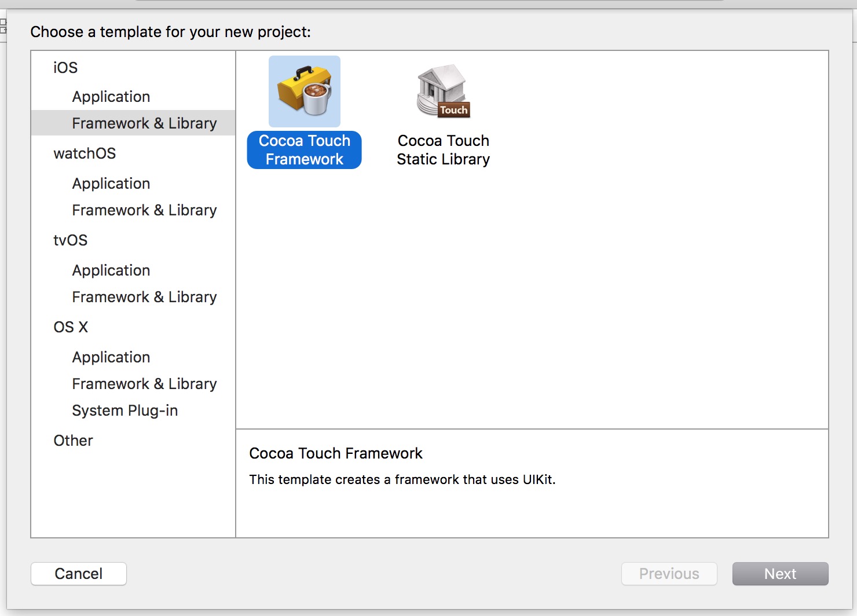
Task: Select iOS Application category
Action: coord(111,97)
